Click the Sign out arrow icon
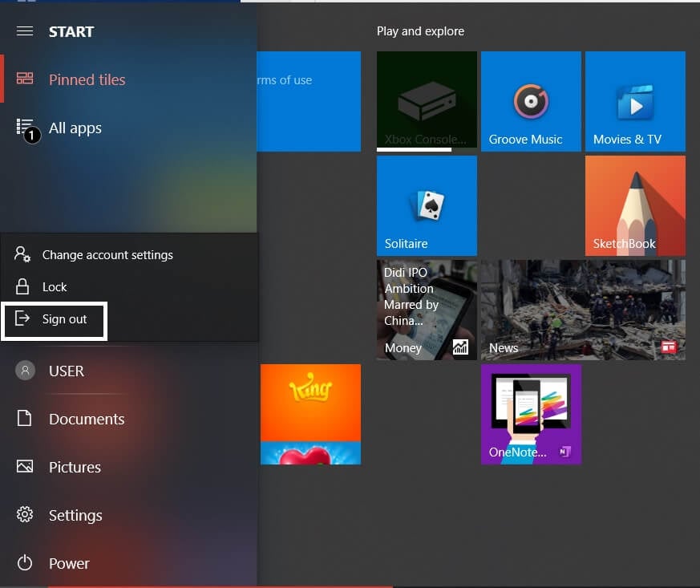The width and height of the screenshot is (700, 588). [22, 318]
